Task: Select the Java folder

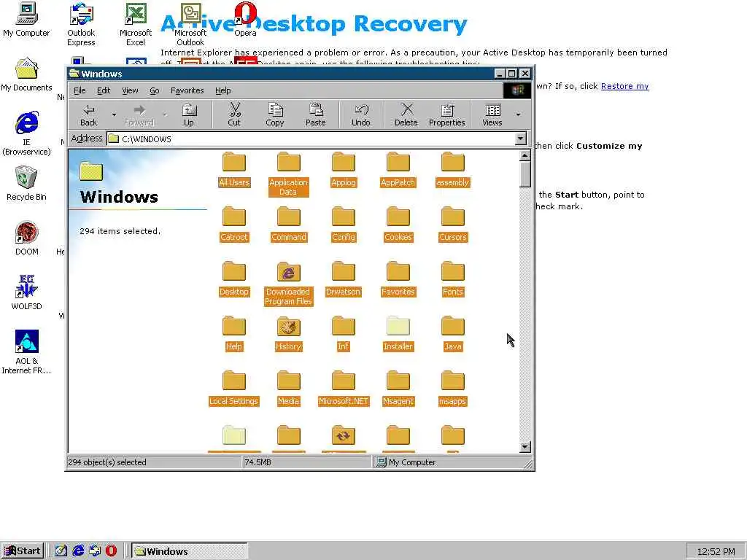Action: click(452, 333)
